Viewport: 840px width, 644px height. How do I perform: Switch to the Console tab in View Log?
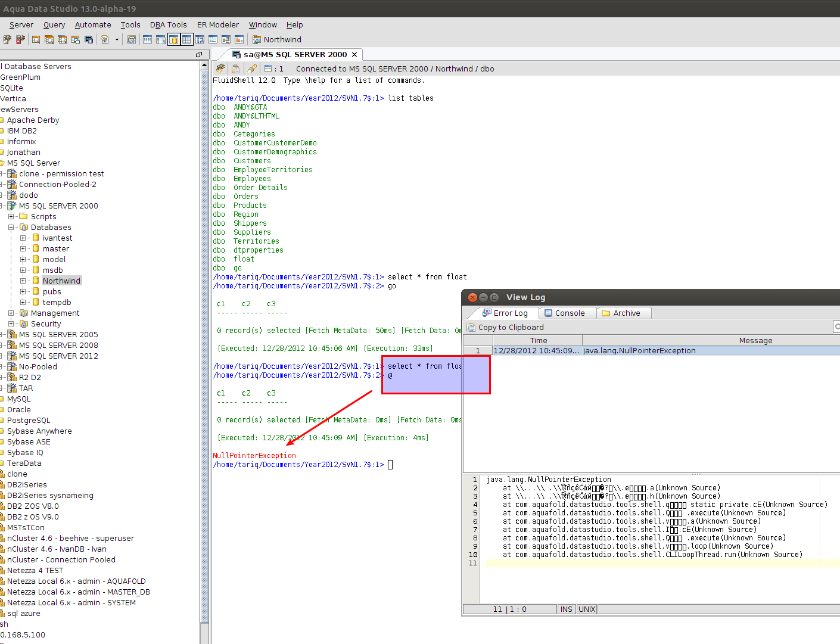(565, 313)
